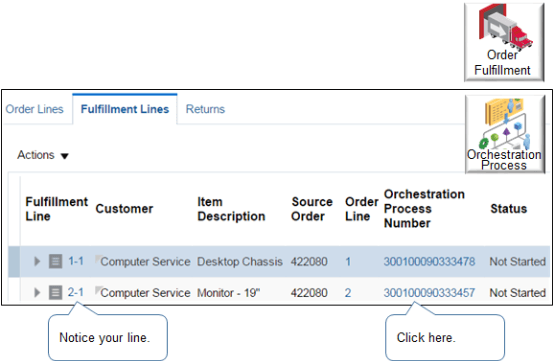The image size is (554, 362).
Task: Switch to the Order Lines tab
Action: coord(35,109)
